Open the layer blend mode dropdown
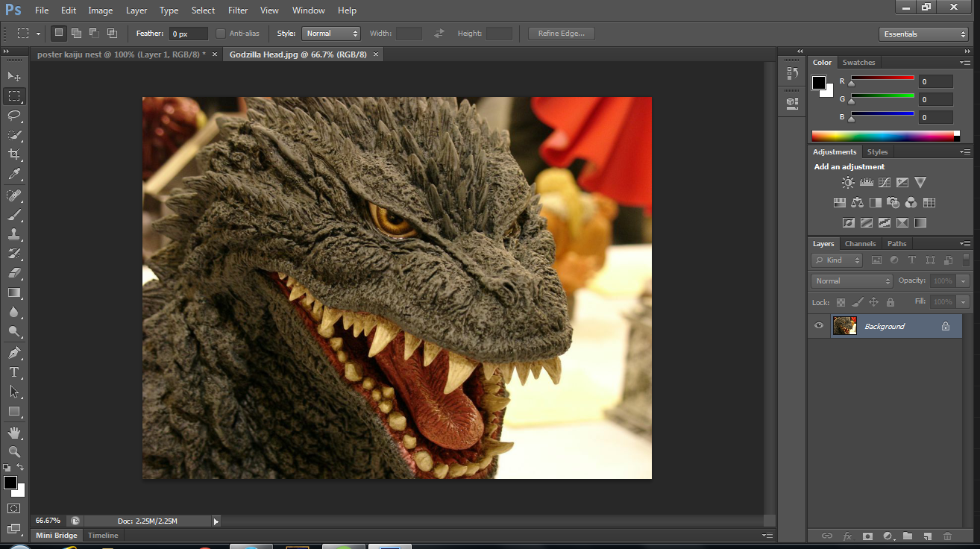980x549 pixels. coord(852,281)
